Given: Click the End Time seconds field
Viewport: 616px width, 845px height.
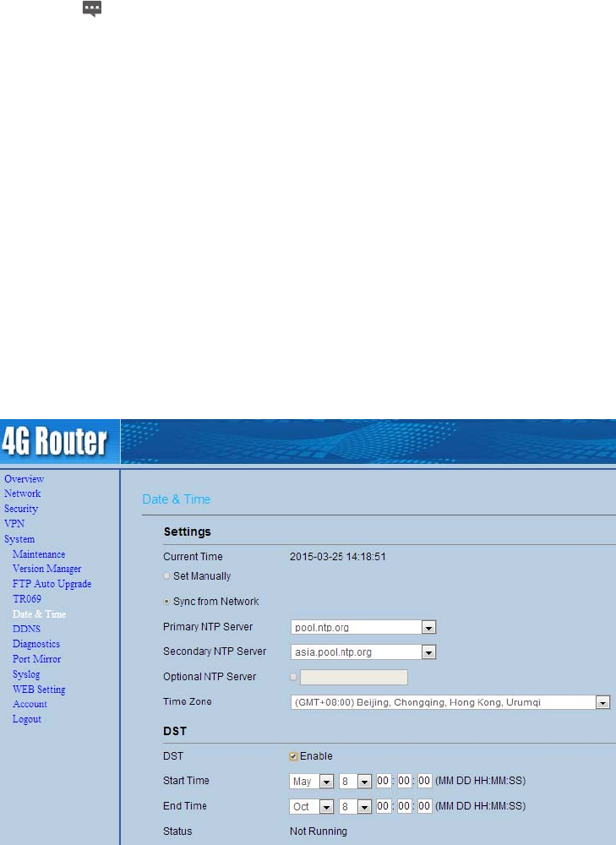Looking at the screenshot, I should [x=425, y=806].
